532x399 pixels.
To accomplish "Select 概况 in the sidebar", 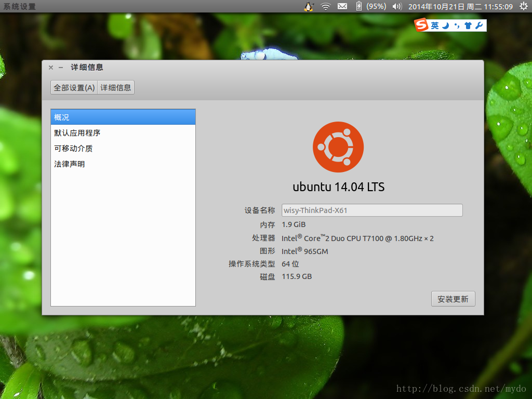I will (123, 117).
